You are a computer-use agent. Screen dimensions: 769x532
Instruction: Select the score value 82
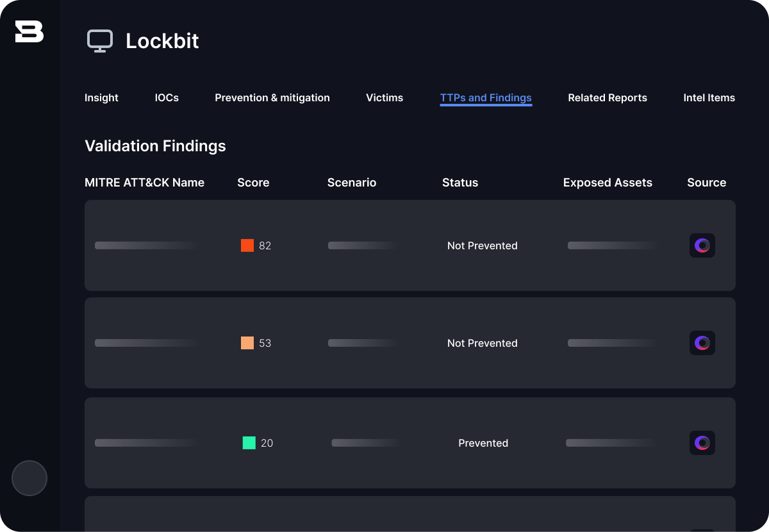[265, 245]
